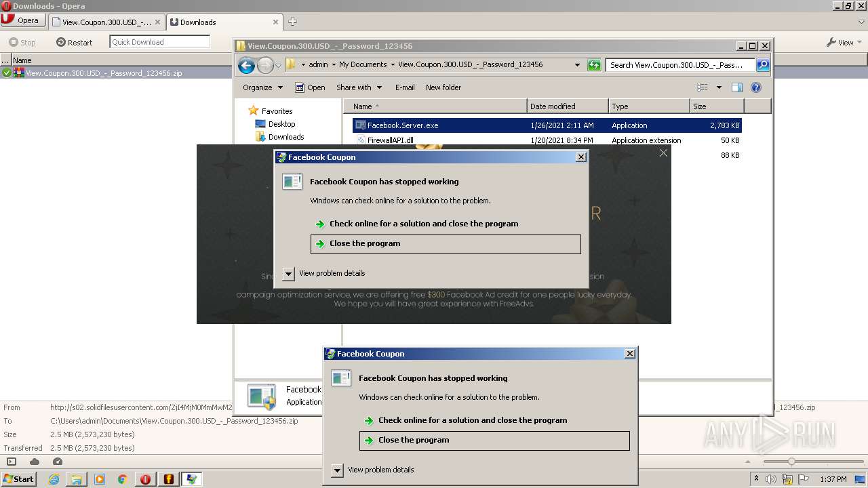Select the Facebook.Server.exe file

tap(547, 125)
